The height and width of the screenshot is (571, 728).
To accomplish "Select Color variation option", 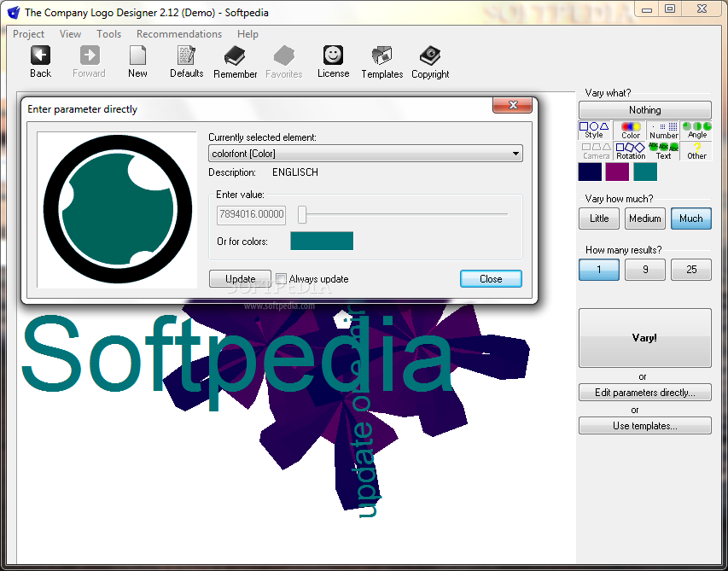I will [x=631, y=130].
